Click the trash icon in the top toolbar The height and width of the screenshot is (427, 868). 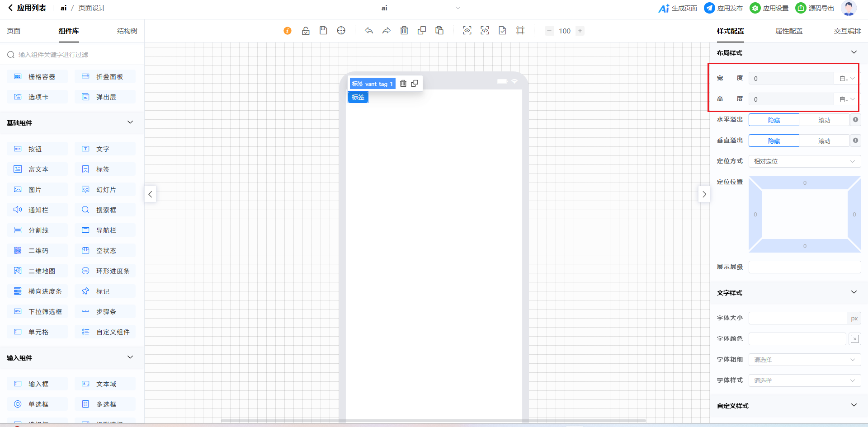(404, 31)
